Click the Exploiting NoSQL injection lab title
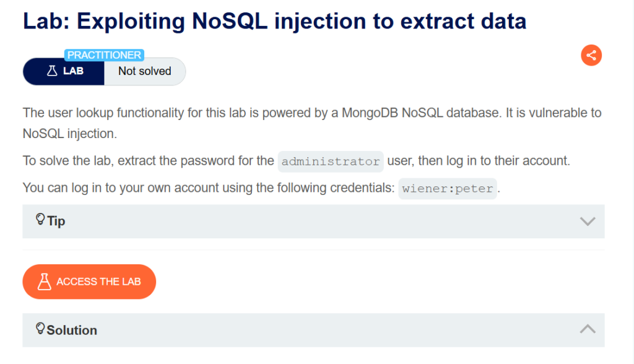 (274, 21)
